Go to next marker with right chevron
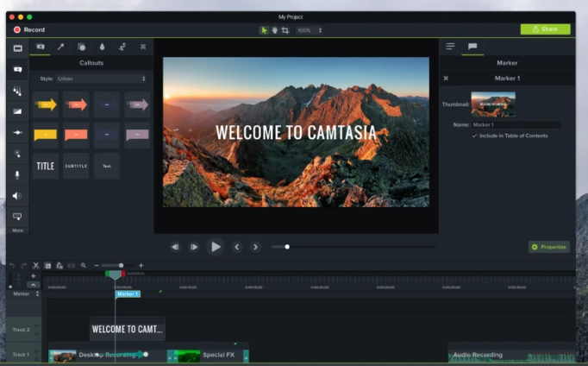 coord(255,247)
